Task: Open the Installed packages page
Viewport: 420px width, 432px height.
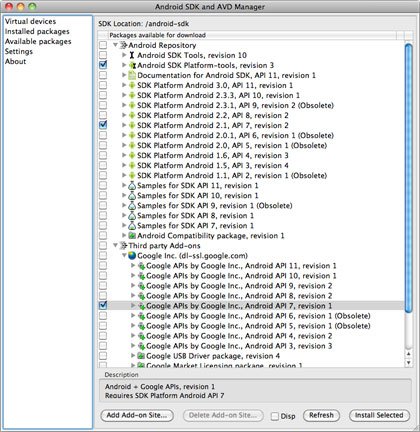Action: click(37, 31)
